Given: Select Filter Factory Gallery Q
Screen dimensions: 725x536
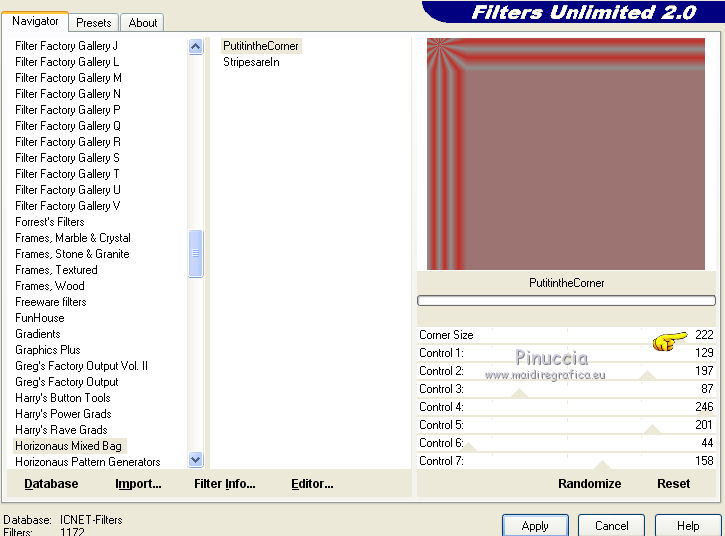Looking at the screenshot, I should click(x=68, y=126).
